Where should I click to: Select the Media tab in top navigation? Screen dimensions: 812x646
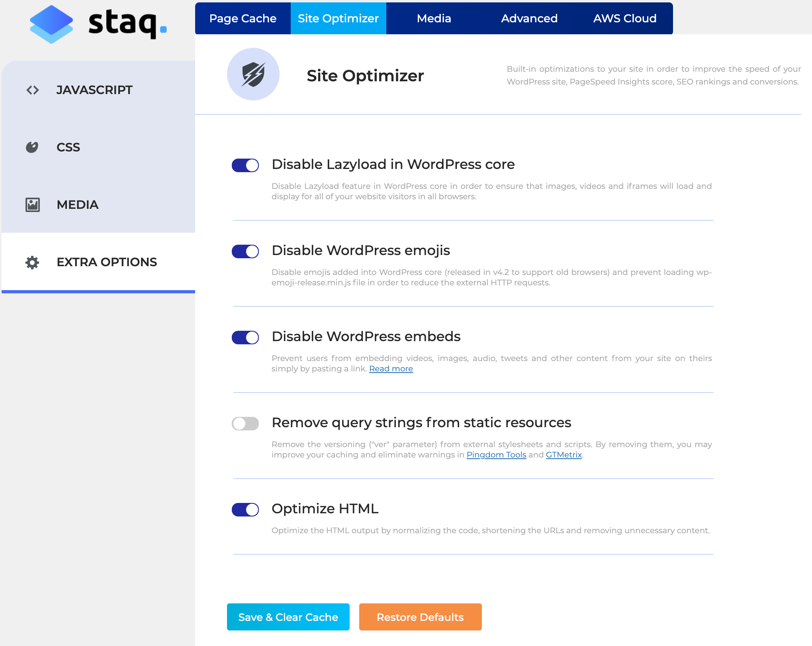pos(434,18)
